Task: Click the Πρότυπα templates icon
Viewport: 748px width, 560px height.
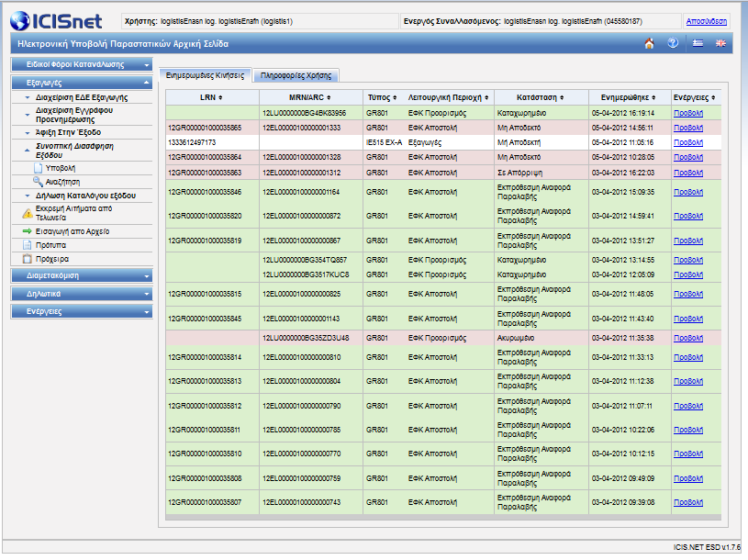Action: pos(28,245)
